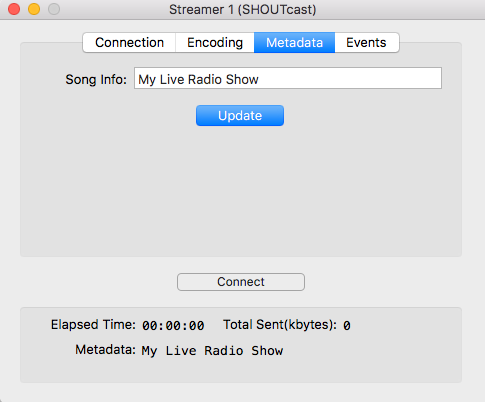The width and height of the screenshot is (485, 402).
Task: Go to the Events tab
Action: coord(366,43)
